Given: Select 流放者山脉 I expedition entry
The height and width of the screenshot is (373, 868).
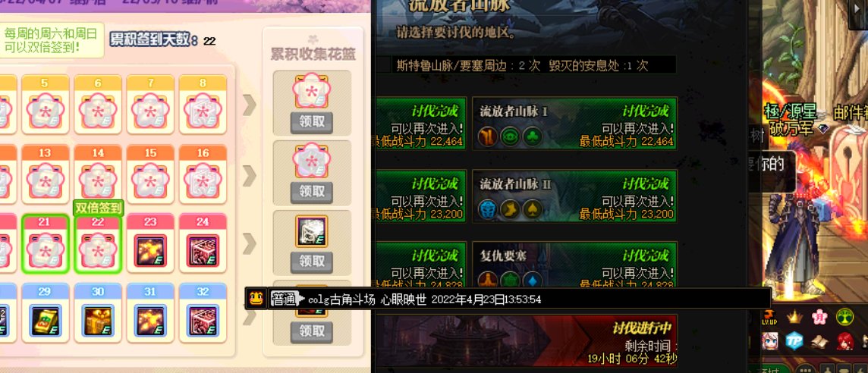Looking at the screenshot, I should pyautogui.click(x=574, y=124).
